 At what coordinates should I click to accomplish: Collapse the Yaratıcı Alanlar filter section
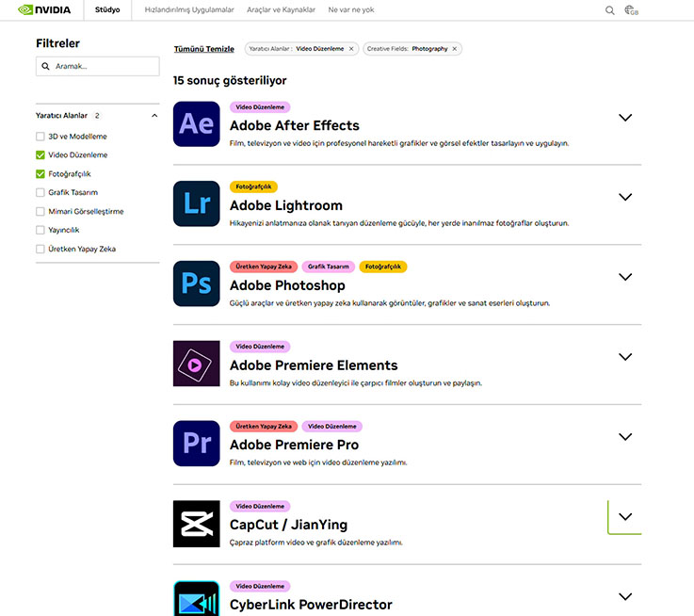(x=154, y=116)
